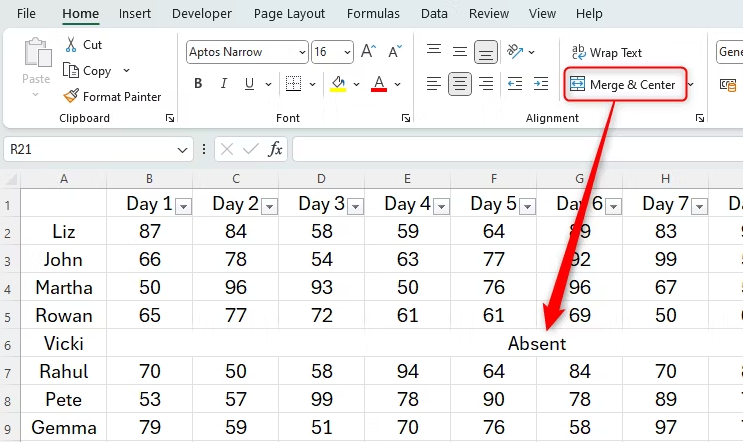Toggle Italic formatting
The height and width of the screenshot is (442, 743).
[223, 84]
